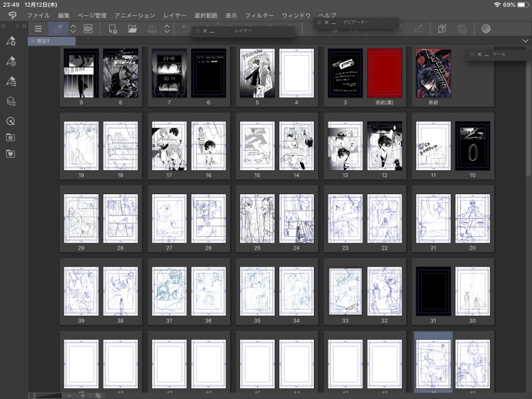Select page 17 thumbnail
This screenshot has width=532, height=399.
[x=169, y=146]
